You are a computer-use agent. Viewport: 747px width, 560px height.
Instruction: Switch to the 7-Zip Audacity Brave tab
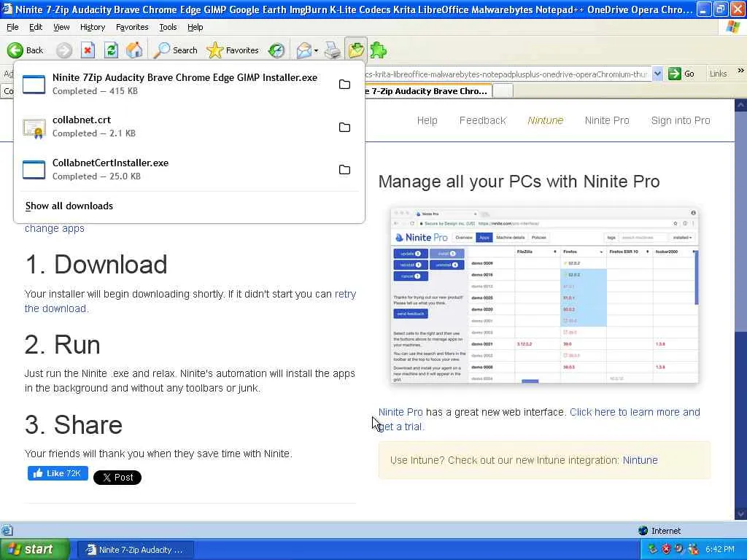tap(428, 91)
